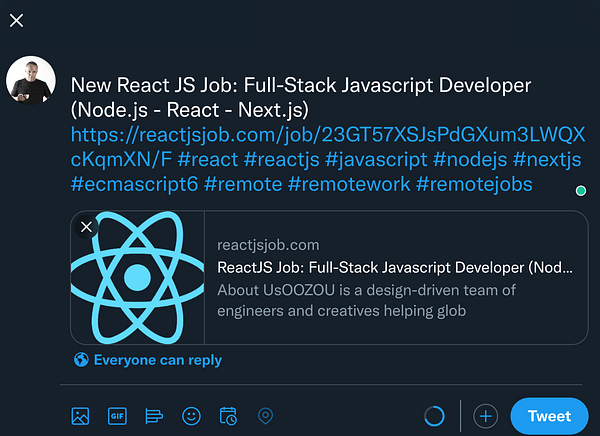This screenshot has height=436, width=600.
Task: Change the 'Everyone can reply' setting
Action: click(148, 360)
